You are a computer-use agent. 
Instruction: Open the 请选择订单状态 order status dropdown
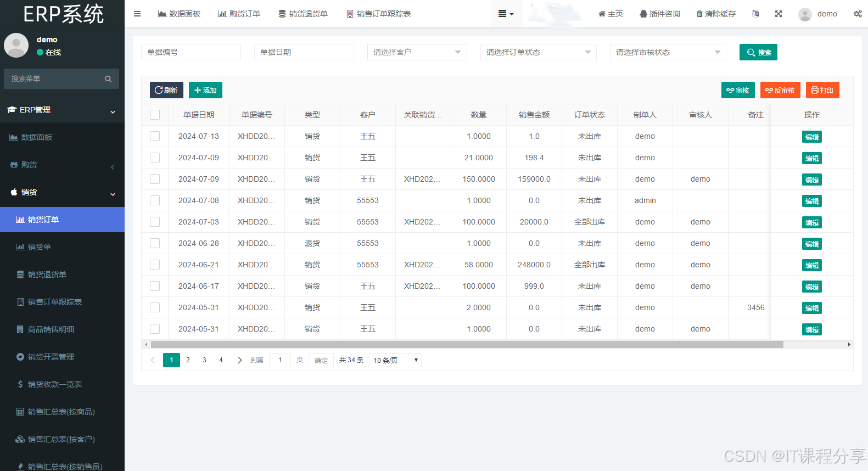538,52
